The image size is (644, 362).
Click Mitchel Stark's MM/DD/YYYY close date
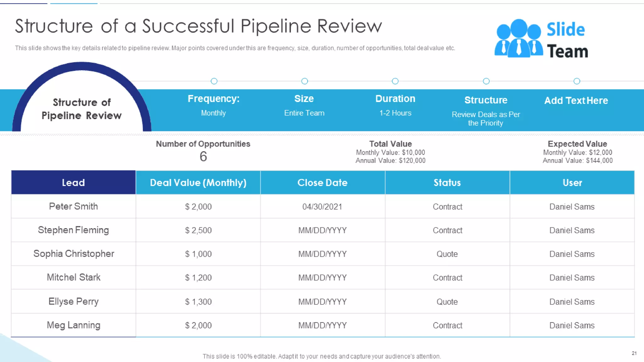click(323, 278)
